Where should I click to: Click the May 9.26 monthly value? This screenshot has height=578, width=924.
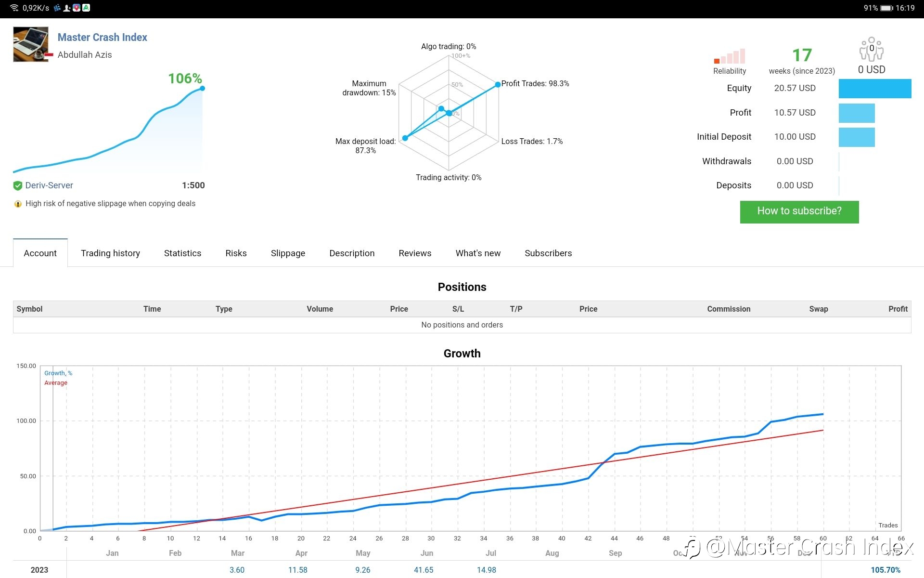tap(363, 570)
